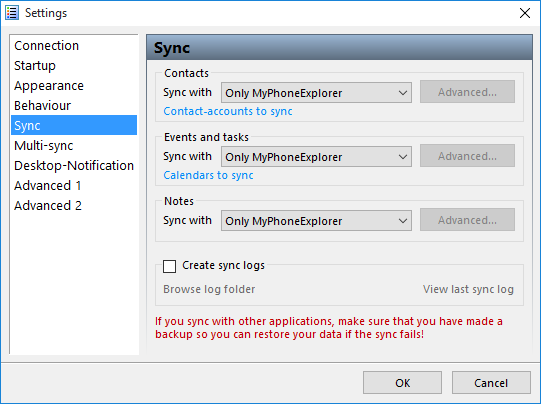The height and width of the screenshot is (404, 541).
Task: Click the Events and tasks group label
Action: 206,137
